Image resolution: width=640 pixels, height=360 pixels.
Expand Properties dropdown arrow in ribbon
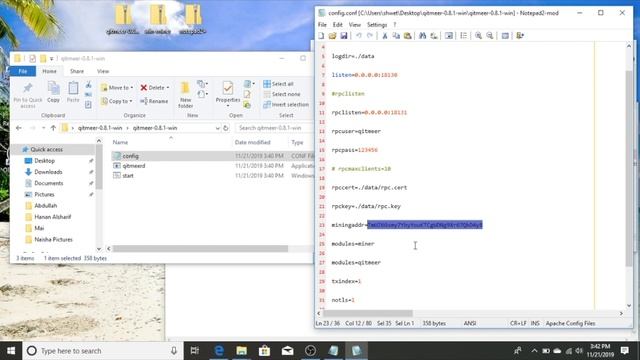point(228,106)
